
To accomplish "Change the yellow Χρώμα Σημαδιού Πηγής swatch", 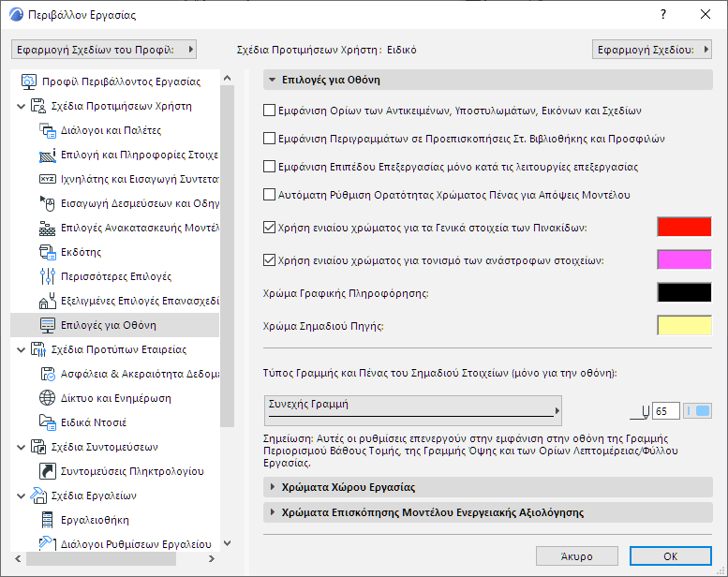I will point(684,325).
